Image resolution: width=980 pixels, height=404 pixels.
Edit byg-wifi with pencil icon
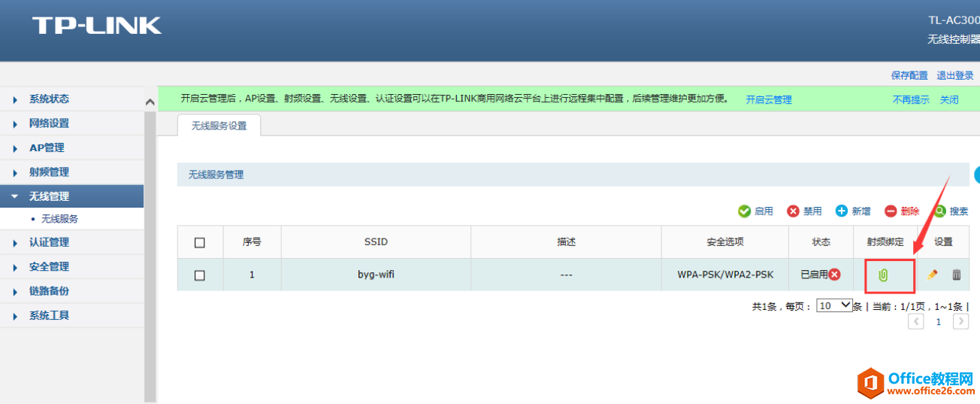(x=933, y=275)
